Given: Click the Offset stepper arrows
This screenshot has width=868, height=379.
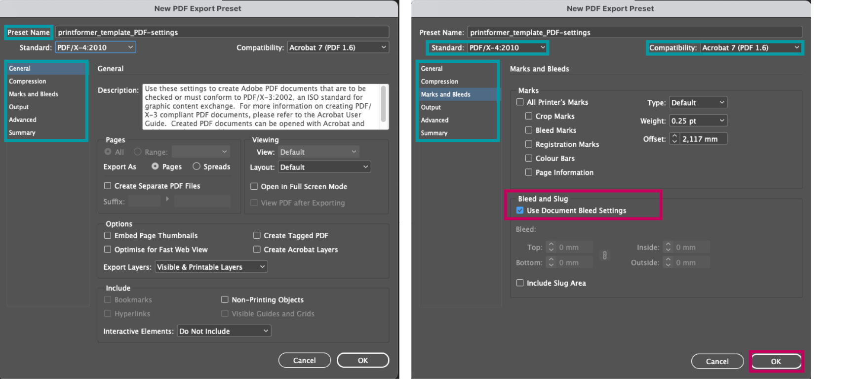Looking at the screenshot, I should [674, 139].
